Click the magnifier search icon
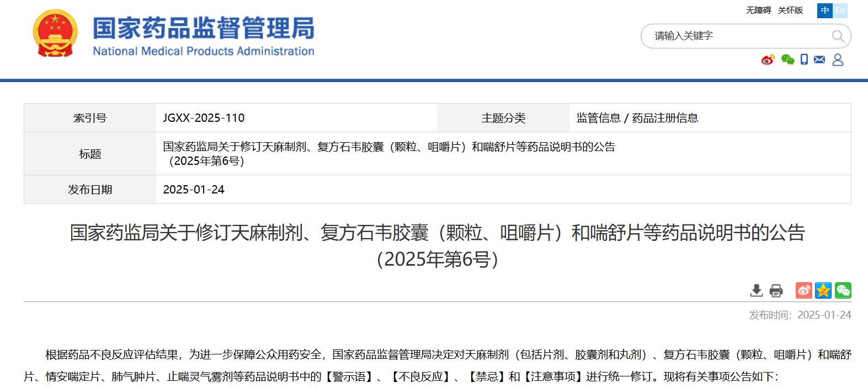 click(x=838, y=36)
